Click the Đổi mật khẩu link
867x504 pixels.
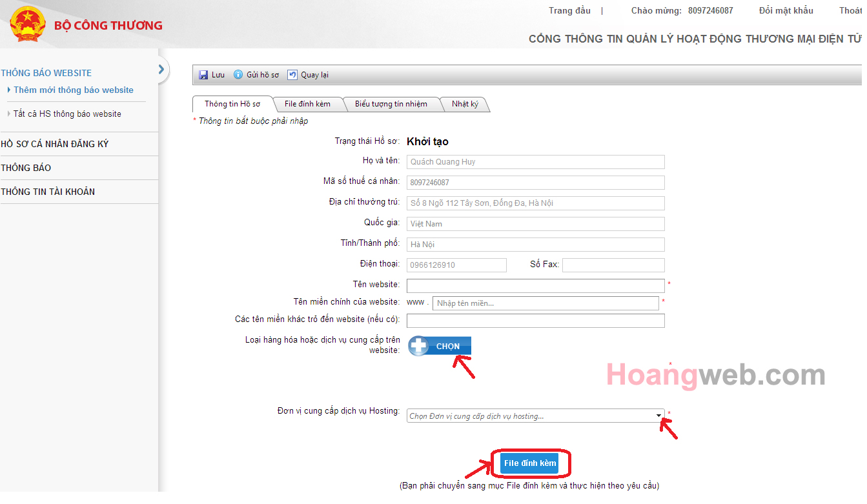click(786, 10)
